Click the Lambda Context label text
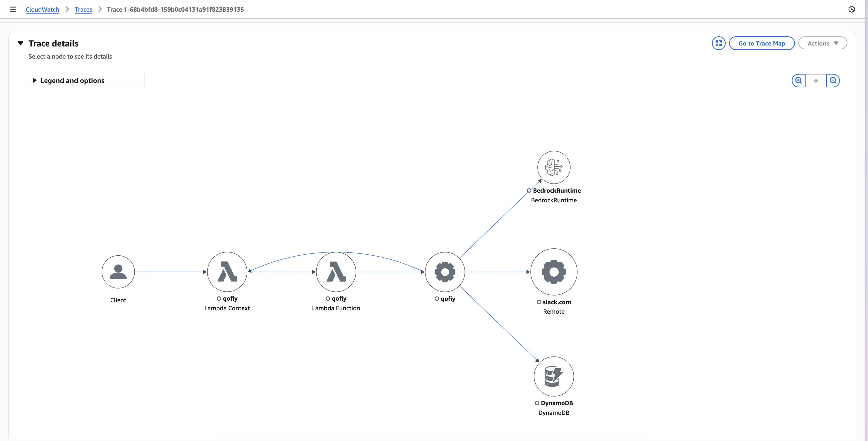Viewport: 868px width, 441px height. point(227,308)
